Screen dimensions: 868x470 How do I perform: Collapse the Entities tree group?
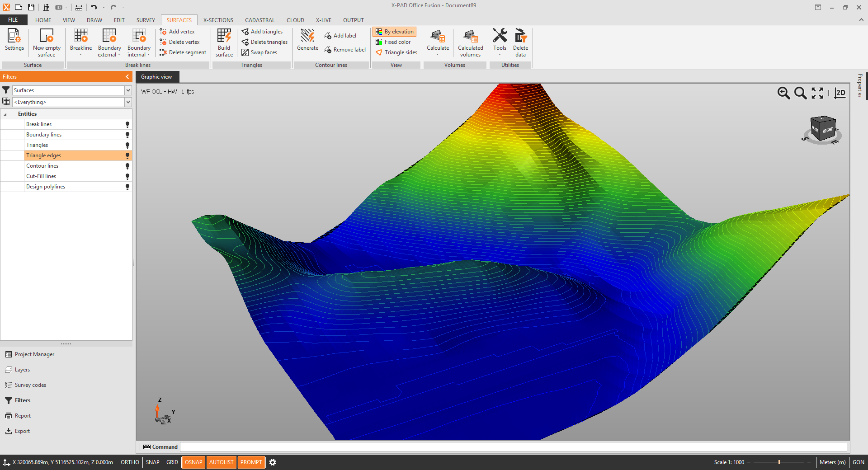[5, 114]
